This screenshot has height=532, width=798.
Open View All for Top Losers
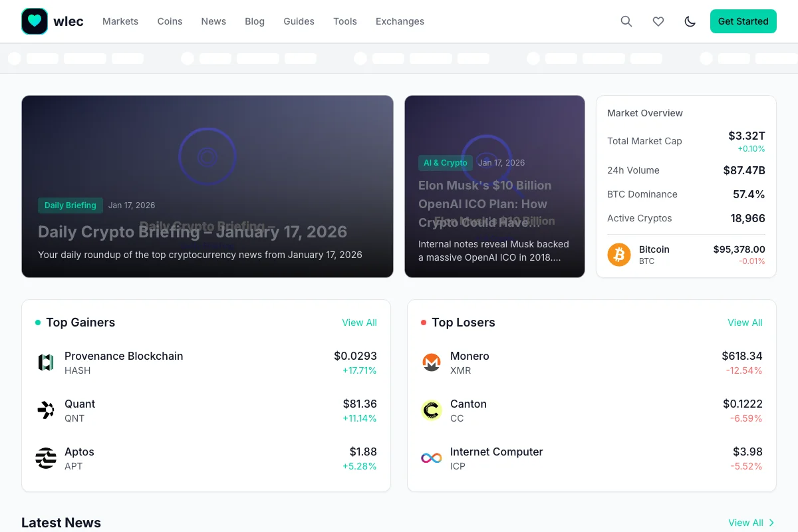745,323
